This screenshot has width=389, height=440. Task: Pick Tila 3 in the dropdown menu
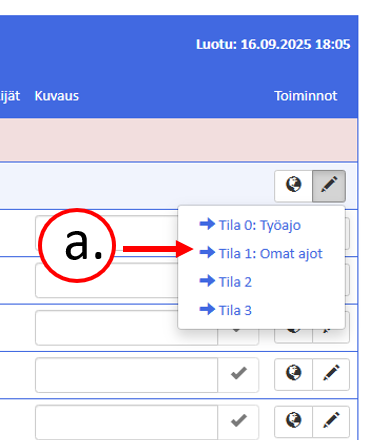[x=226, y=310]
